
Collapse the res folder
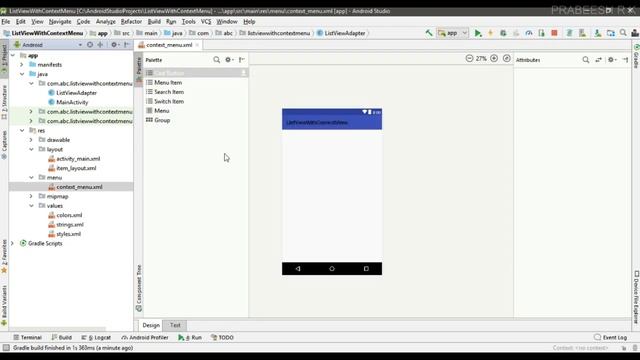[22, 130]
